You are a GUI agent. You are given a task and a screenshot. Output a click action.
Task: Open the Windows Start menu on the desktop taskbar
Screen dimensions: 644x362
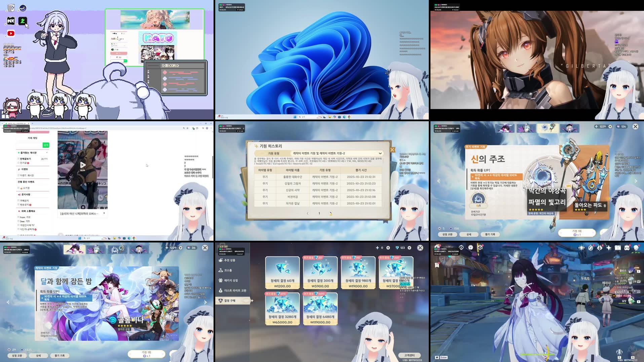pos(295,117)
